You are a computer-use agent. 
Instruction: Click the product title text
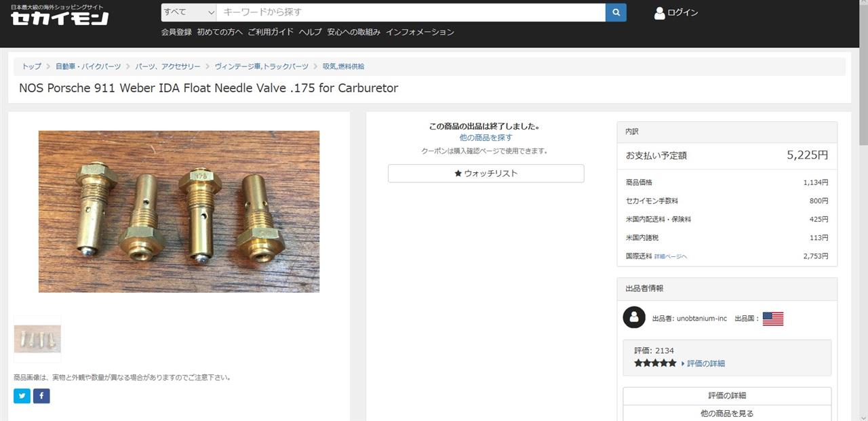208,88
